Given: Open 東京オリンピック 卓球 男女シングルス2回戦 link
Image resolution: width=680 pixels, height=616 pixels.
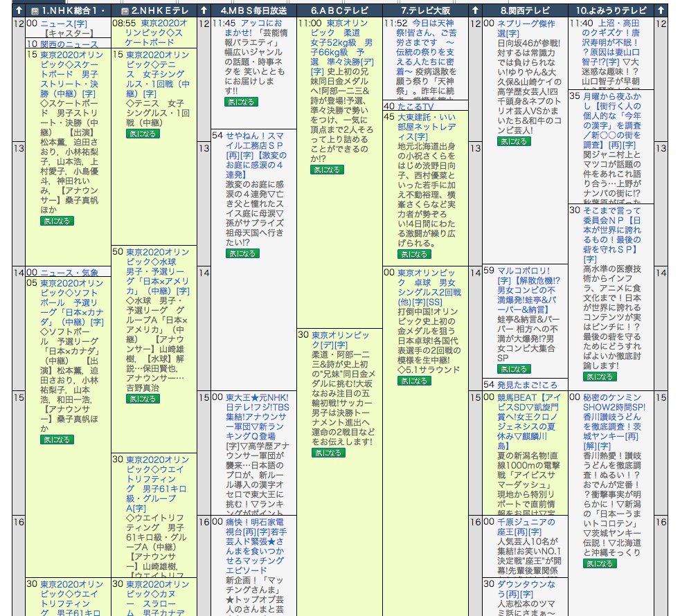Looking at the screenshot, I should 429,287.
